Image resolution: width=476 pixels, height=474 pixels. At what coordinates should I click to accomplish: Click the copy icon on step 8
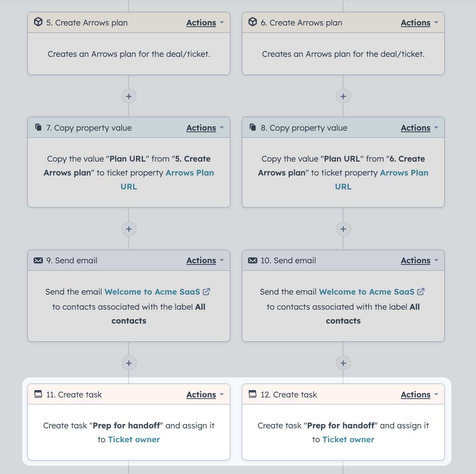coord(253,127)
